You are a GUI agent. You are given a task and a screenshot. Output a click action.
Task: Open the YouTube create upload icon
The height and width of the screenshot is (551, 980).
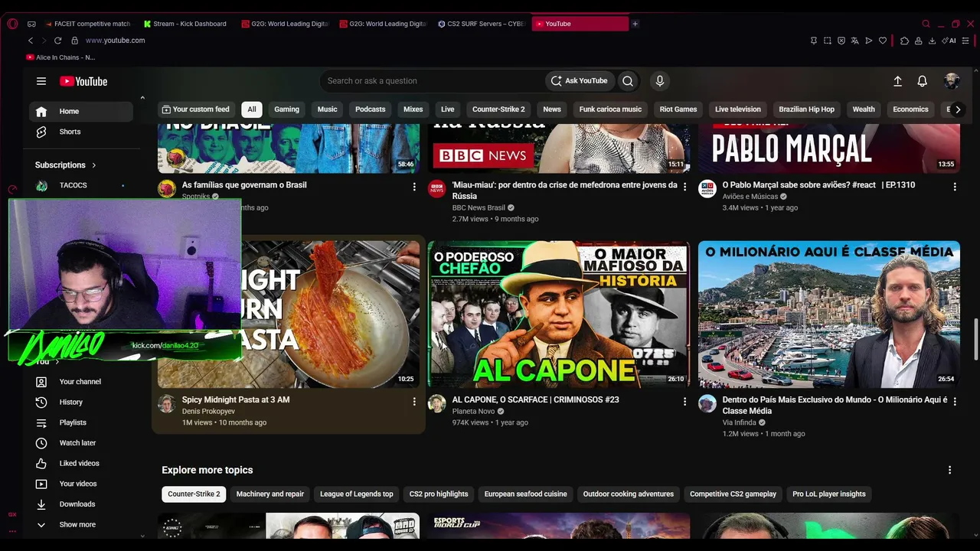pyautogui.click(x=897, y=81)
